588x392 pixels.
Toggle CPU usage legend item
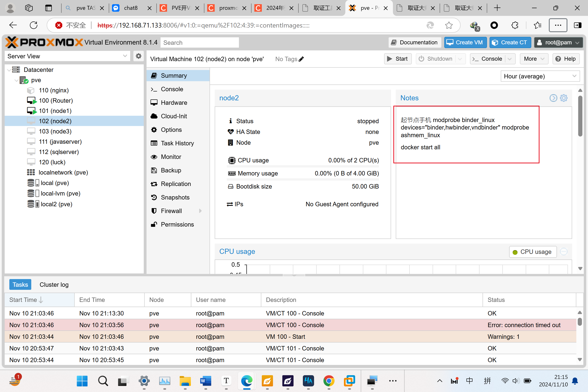533,252
